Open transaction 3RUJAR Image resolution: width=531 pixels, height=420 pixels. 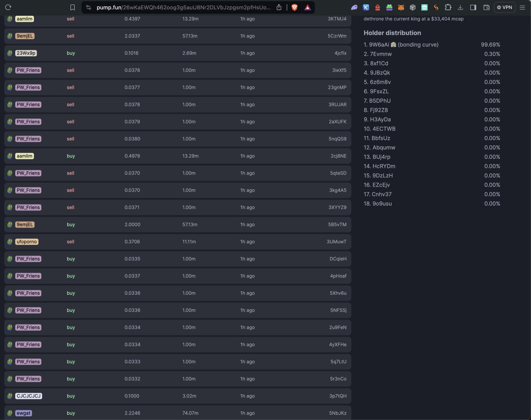337,105
